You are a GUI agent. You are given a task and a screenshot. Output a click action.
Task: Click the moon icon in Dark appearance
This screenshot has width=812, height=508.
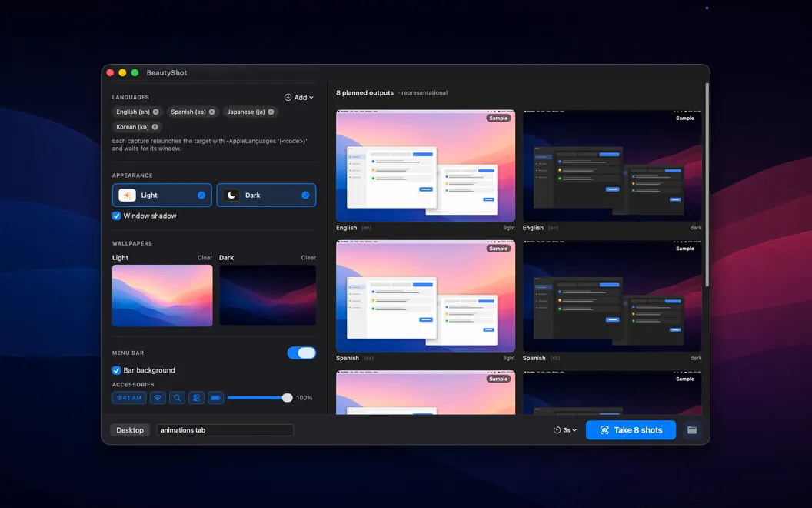pos(231,196)
